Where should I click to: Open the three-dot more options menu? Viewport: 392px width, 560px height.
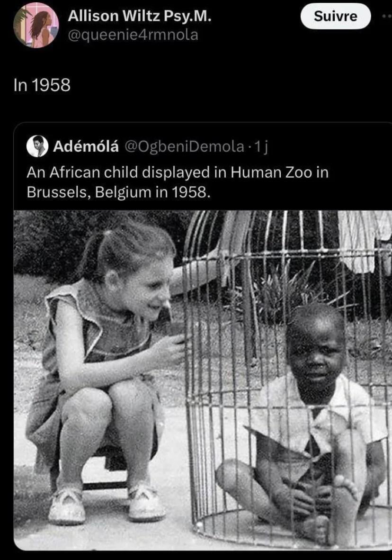point(387,16)
